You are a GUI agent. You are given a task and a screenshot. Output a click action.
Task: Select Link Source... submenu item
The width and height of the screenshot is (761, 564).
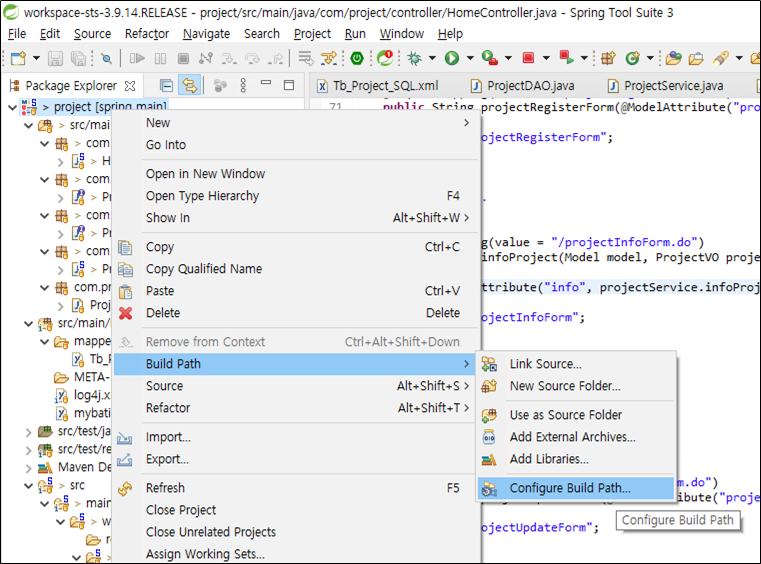(x=577, y=365)
